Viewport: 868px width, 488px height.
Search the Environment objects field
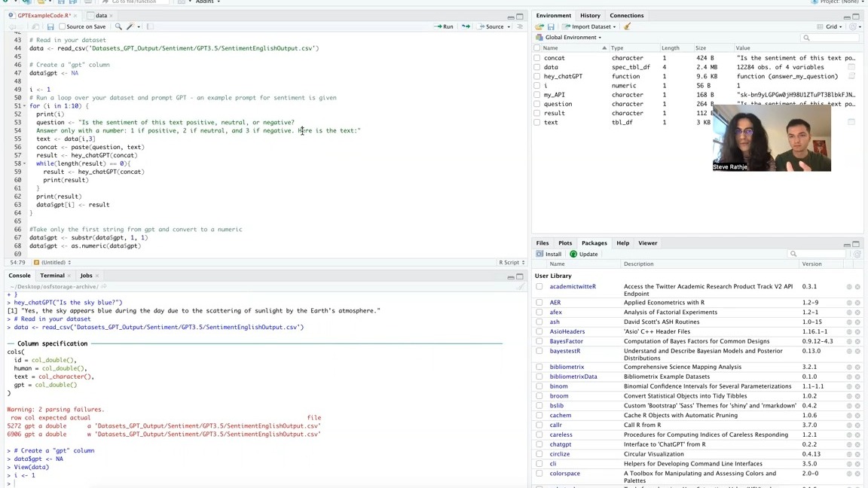[x=831, y=38]
